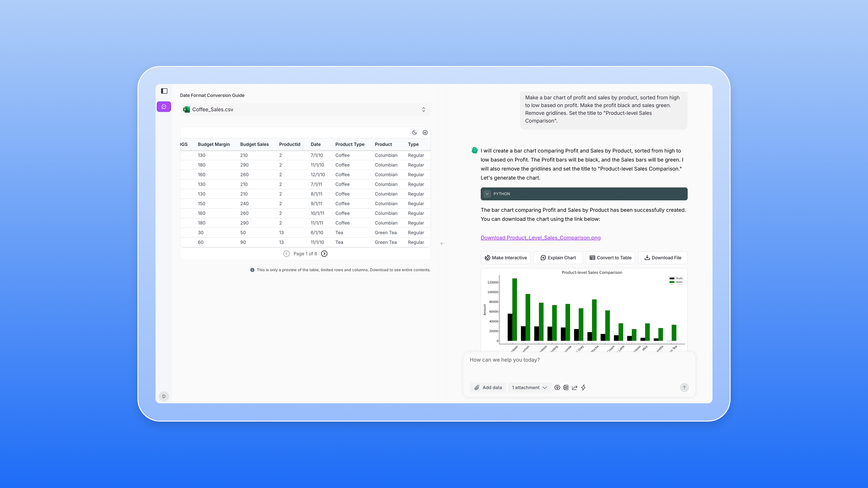Click Download File button
The width and height of the screenshot is (868, 488).
coord(662,258)
